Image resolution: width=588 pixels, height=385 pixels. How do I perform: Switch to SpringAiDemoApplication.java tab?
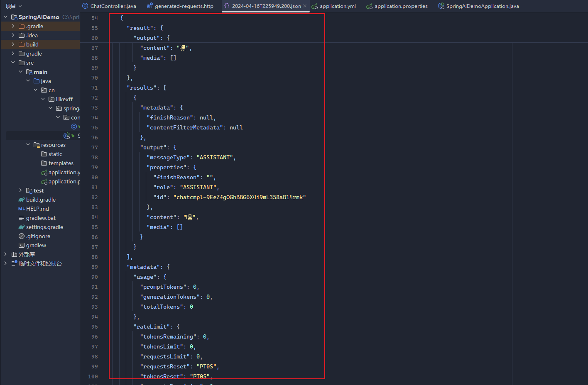pyautogui.click(x=479, y=6)
